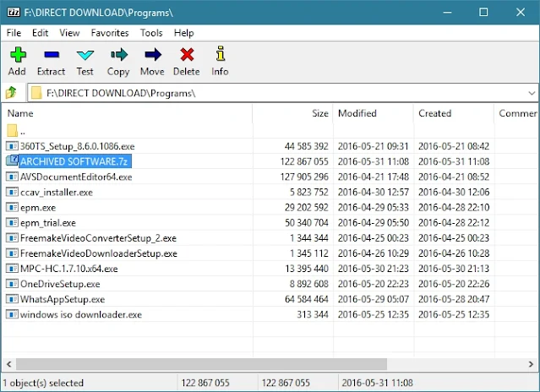Screen dimensions: 540x392
Task: Click created date 2016-05-28 20:47
Action: click(454, 299)
